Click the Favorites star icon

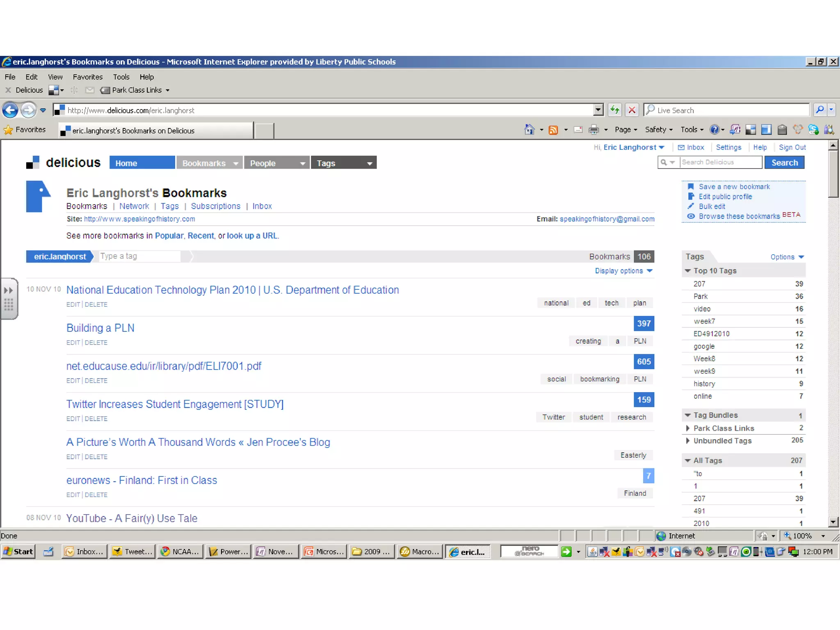8,130
